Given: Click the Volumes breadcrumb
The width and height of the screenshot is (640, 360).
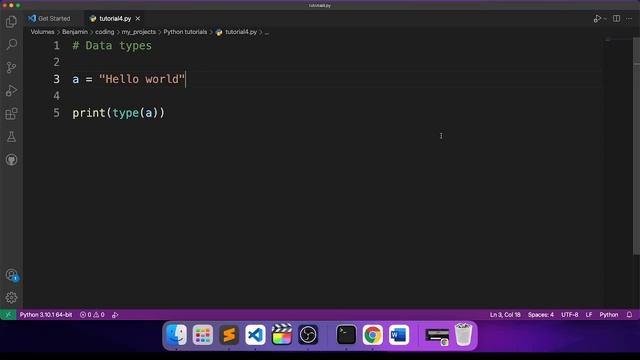Looking at the screenshot, I should coord(42,32).
